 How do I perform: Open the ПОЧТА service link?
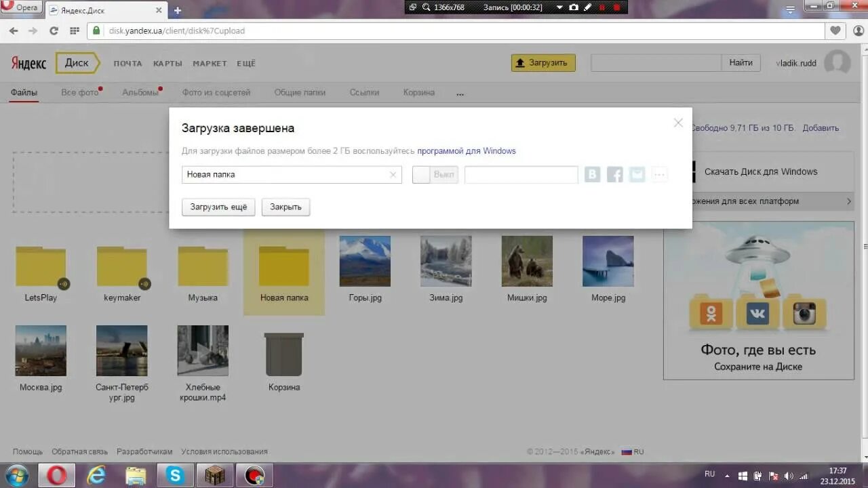point(127,64)
